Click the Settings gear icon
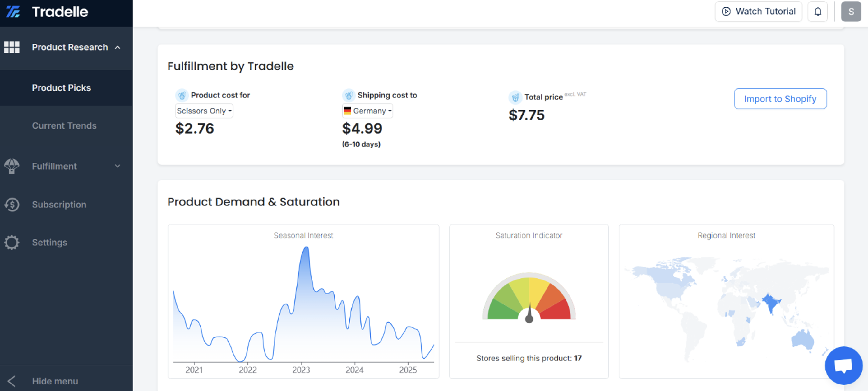The width and height of the screenshot is (868, 391). click(12, 242)
